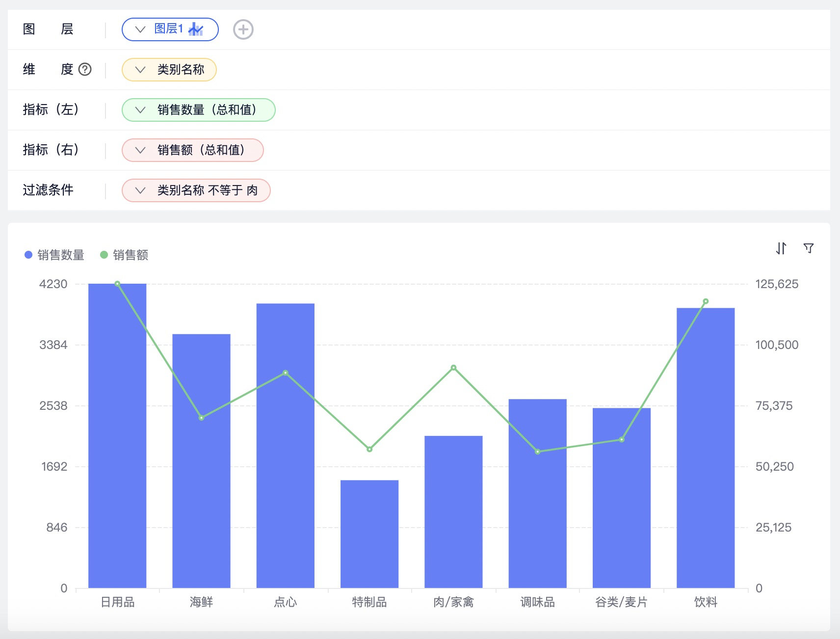
Task: Click x-axis label 调味品
Action: pyautogui.click(x=538, y=602)
